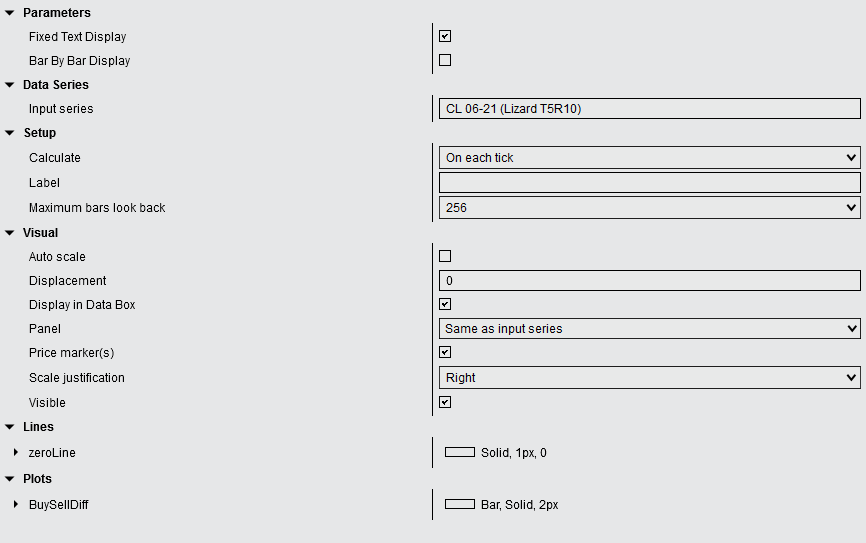Uncheck Fixed Text Display checkbox
The image size is (866, 543).
pos(445,36)
